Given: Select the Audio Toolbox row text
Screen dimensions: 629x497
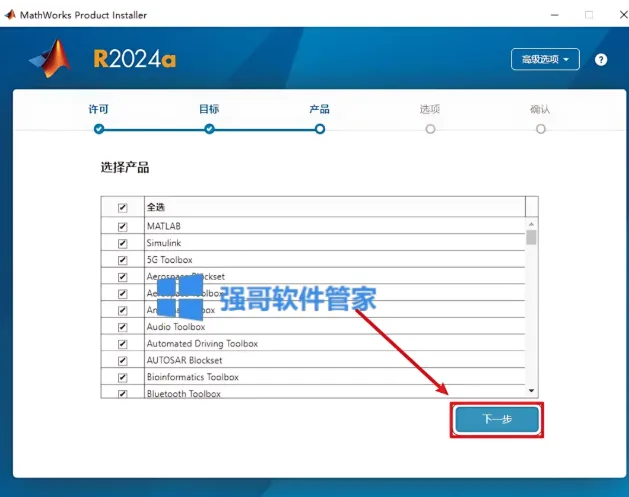Looking at the screenshot, I should pos(176,327).
